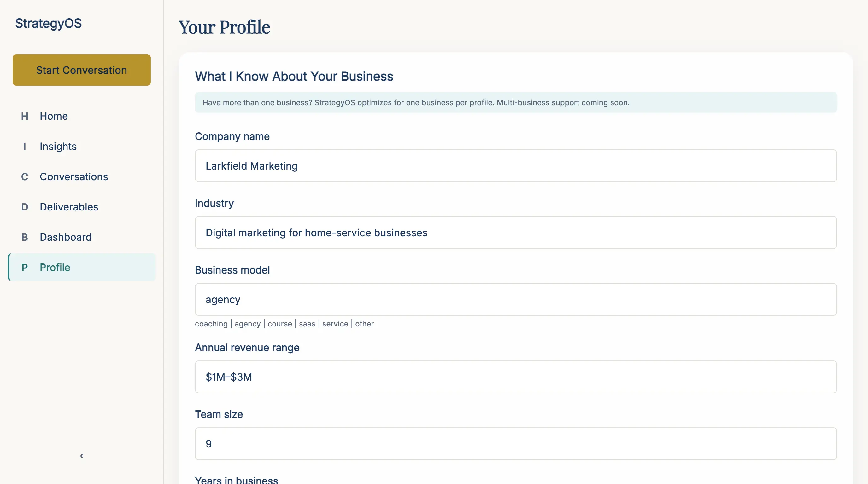Click the P letter icon for Profile
The height and width of the screenshot is (484, 868).
25,268
